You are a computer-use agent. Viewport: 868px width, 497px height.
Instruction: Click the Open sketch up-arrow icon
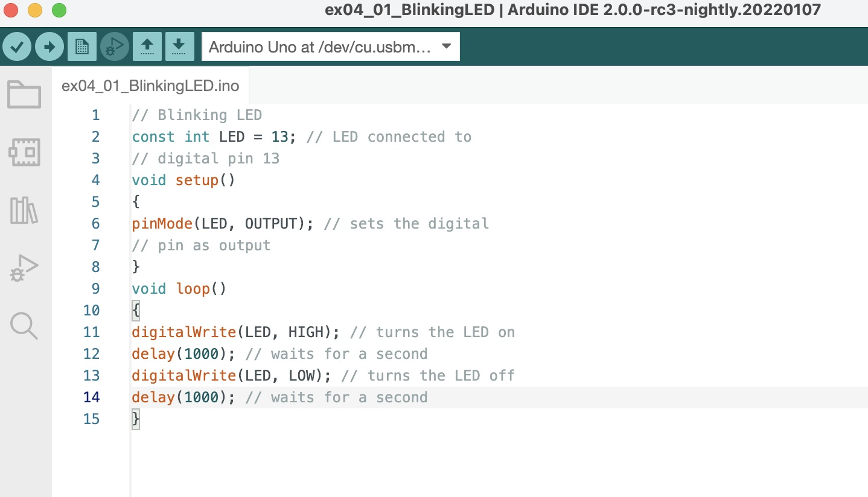coord(147,46)
